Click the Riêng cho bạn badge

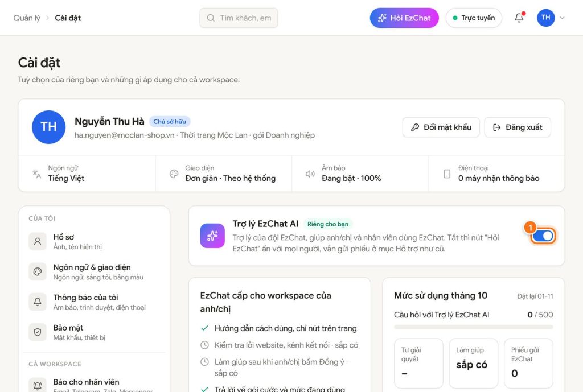point(327,224)
